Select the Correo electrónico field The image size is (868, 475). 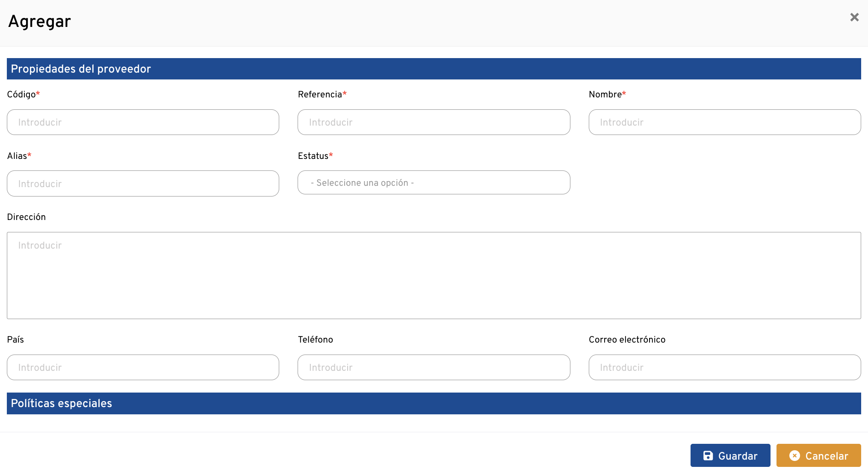(x=724, y=367)
